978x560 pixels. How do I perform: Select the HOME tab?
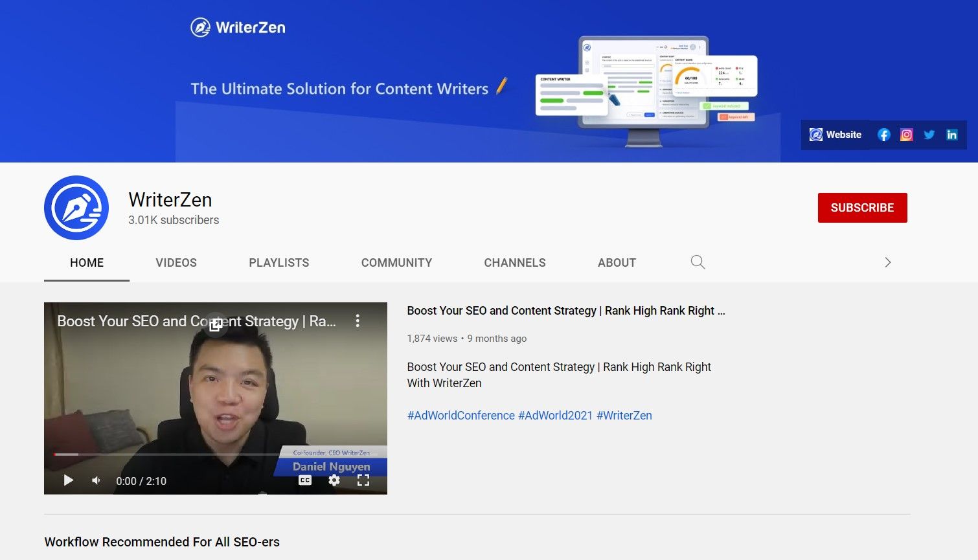(87, 263)
